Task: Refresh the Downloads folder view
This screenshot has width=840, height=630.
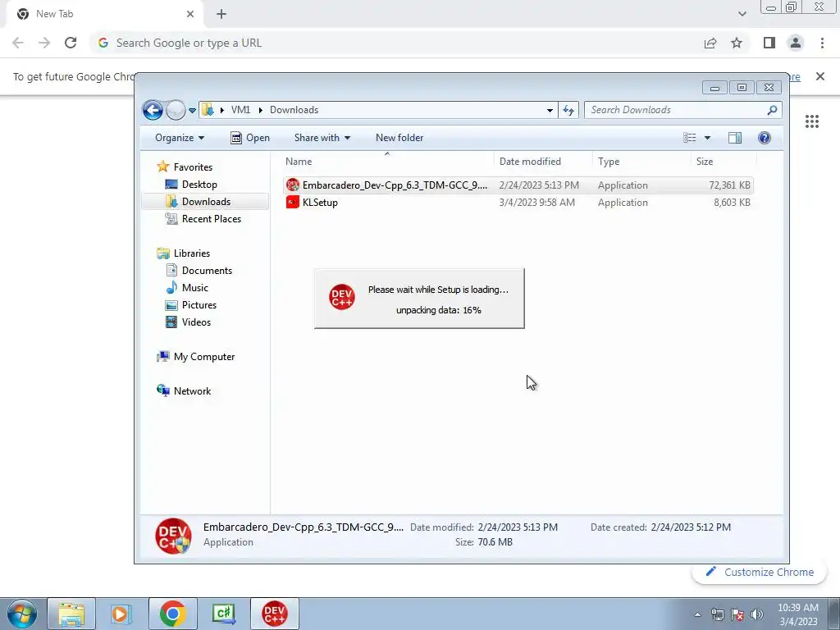Action: pos(568,111)
